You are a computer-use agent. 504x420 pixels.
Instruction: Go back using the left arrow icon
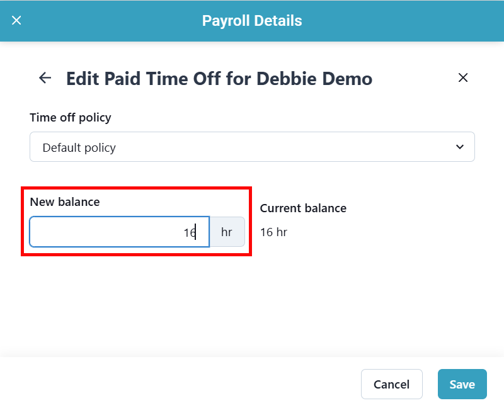coord(45,77)
